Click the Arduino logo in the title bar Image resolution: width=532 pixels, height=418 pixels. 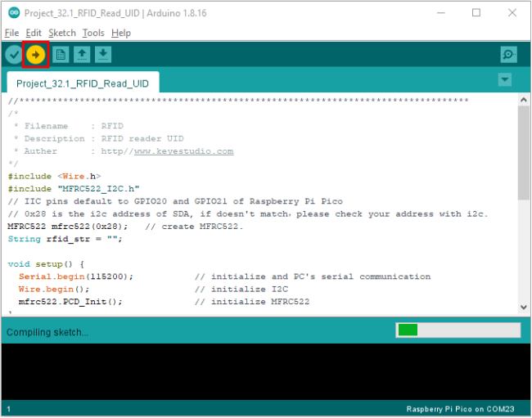pos(14,13)
